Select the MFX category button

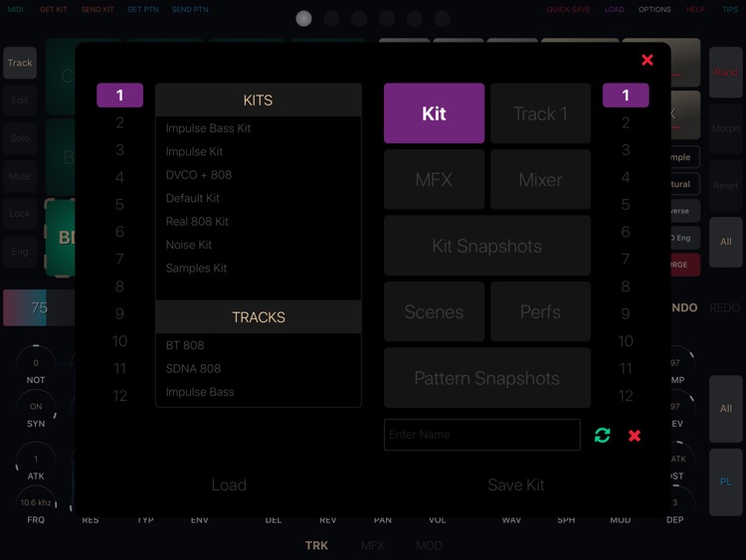[434, 179]
